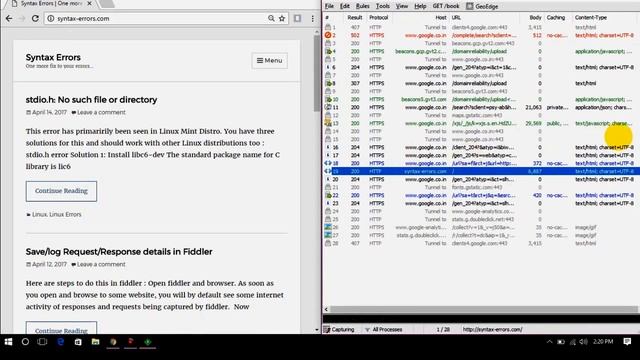Sort sessions by Caching column header
Image resolution: width=640 pixels, height=360 pixels.
tap(556, 18)
